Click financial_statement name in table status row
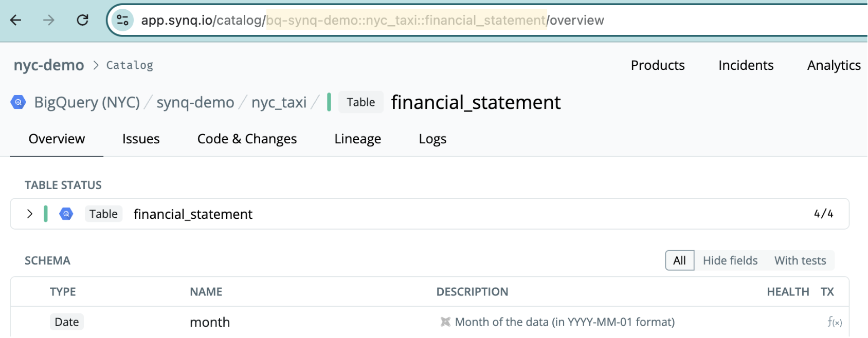This screenshot has width=868, height=338. [x=193, y=214]
